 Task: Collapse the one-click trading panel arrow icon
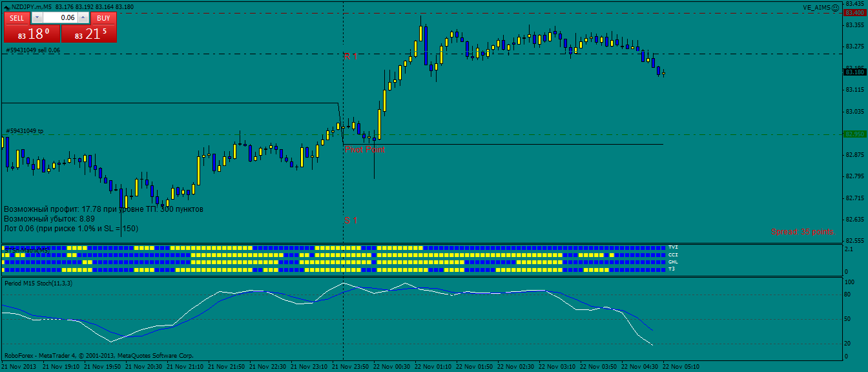pos(6,6)
